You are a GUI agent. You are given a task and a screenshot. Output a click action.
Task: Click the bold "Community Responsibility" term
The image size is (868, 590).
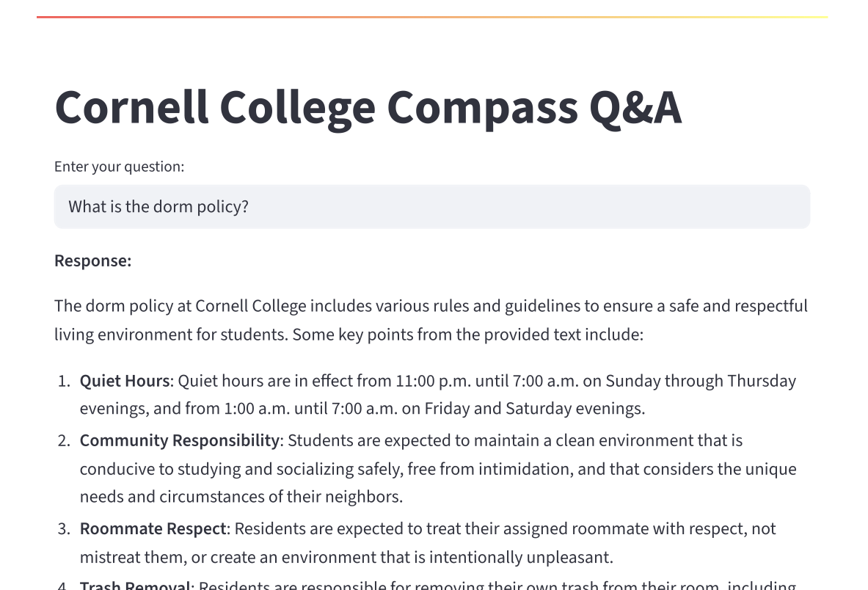click(x=179, y=440)
